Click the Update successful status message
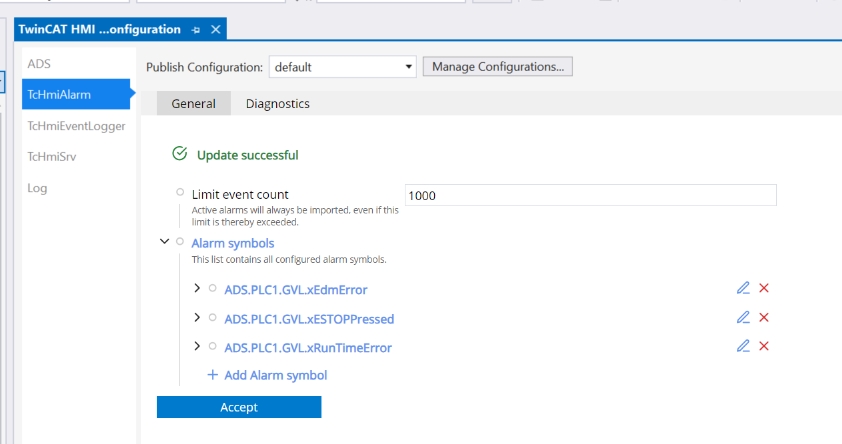Screen dimensions: 842x444 (x=248, y=155)
